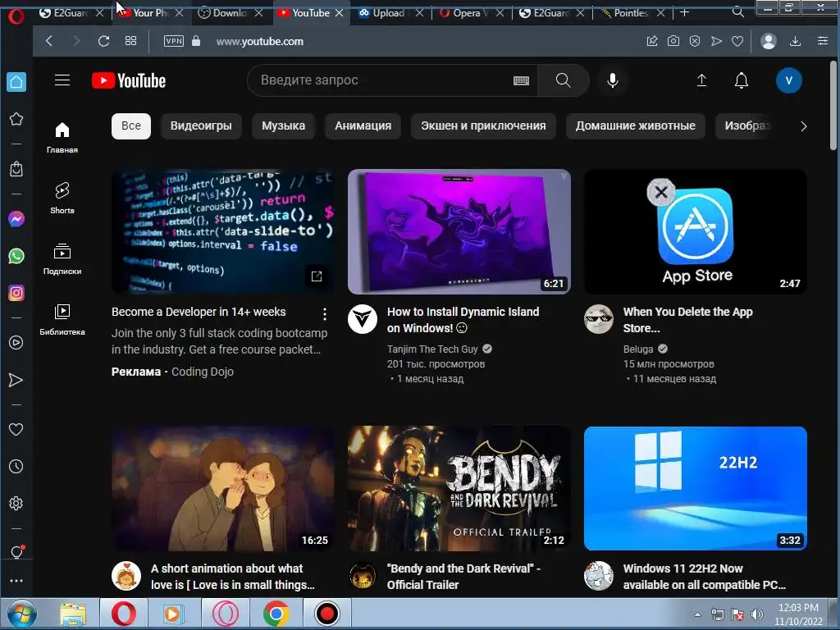Open the volume speaker tray icon
The image size is (840, 630).
pyautogui.click(x=757, y=614)
